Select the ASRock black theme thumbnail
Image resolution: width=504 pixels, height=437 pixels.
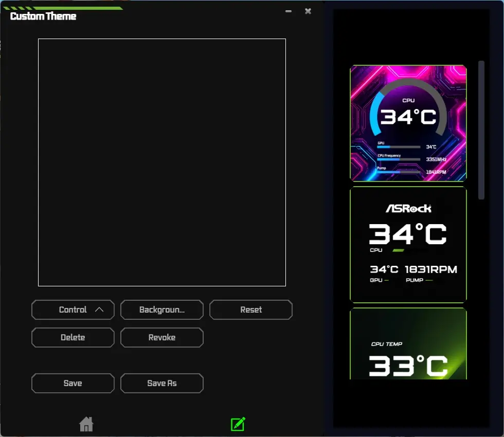pyautogui.click(x=408, y=245)
